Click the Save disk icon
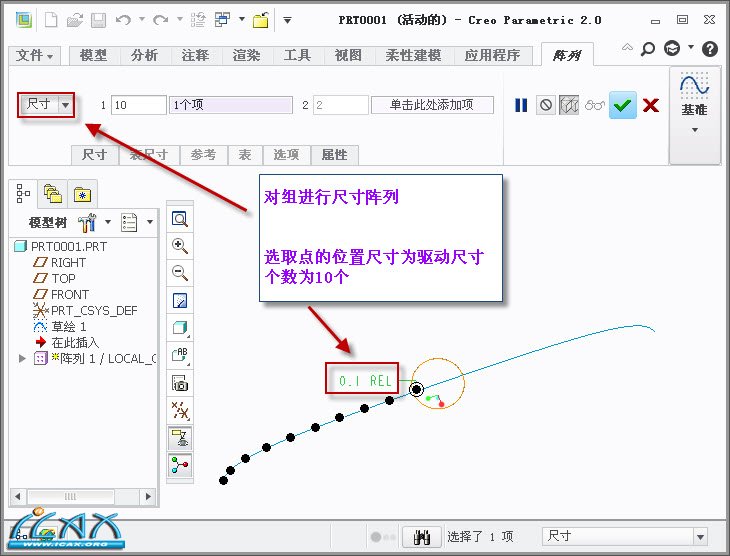This screenshot has width=730, height=556. pos(98,20)
